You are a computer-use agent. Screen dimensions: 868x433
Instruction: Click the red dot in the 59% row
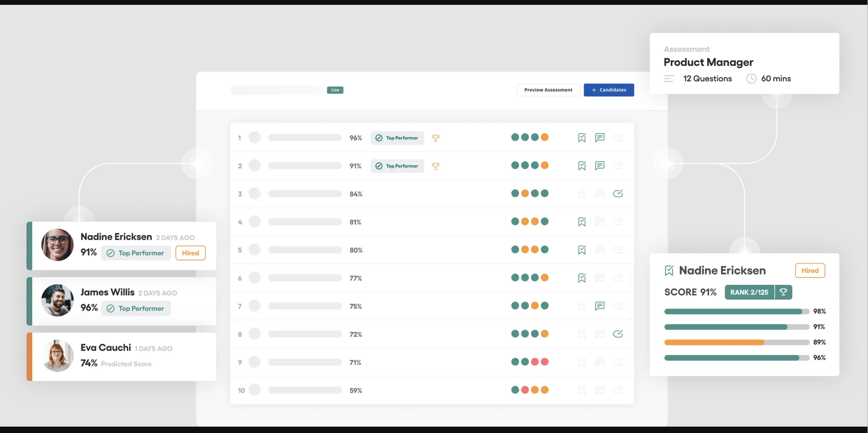click(525, 390)
